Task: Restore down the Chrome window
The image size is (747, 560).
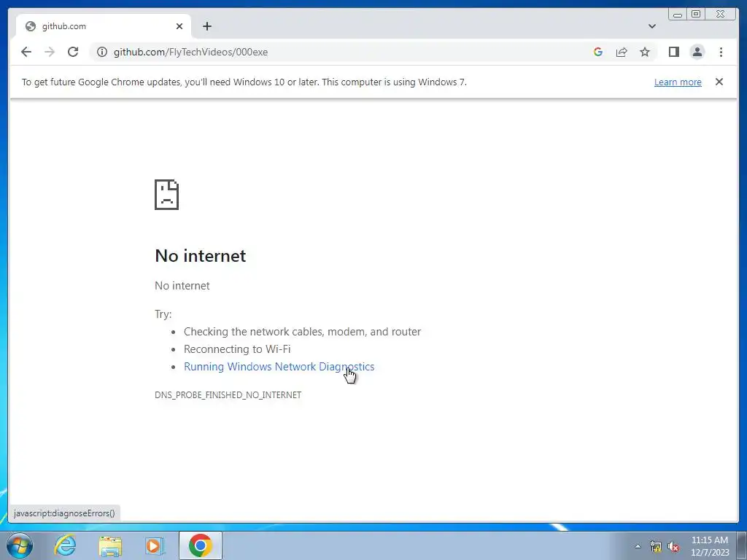Action: pyautogui.click(x=696, y=14)
